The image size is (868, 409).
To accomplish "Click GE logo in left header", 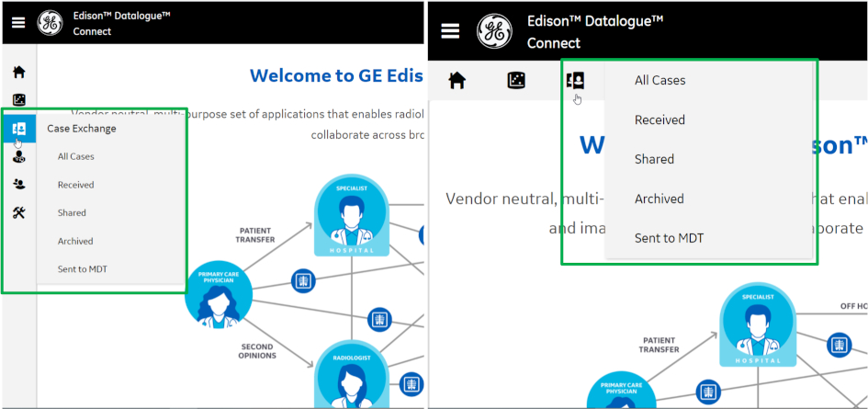I will tap(50, 23).
